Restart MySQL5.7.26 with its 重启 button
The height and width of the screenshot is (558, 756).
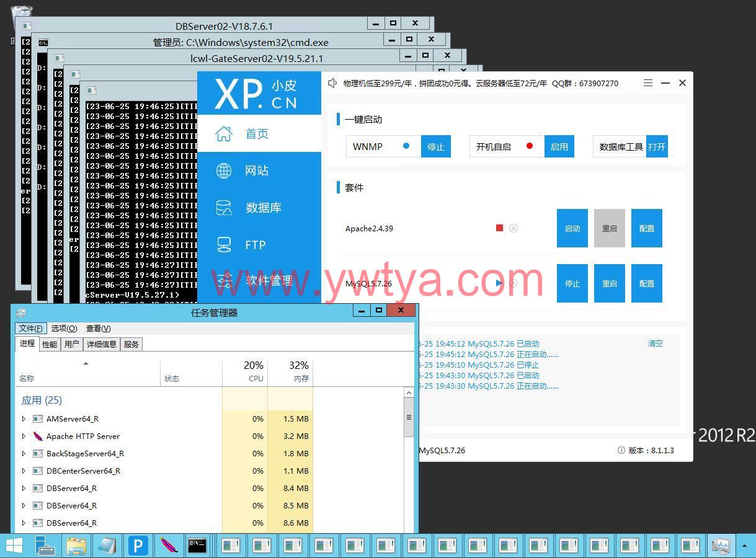click(610, 283)
